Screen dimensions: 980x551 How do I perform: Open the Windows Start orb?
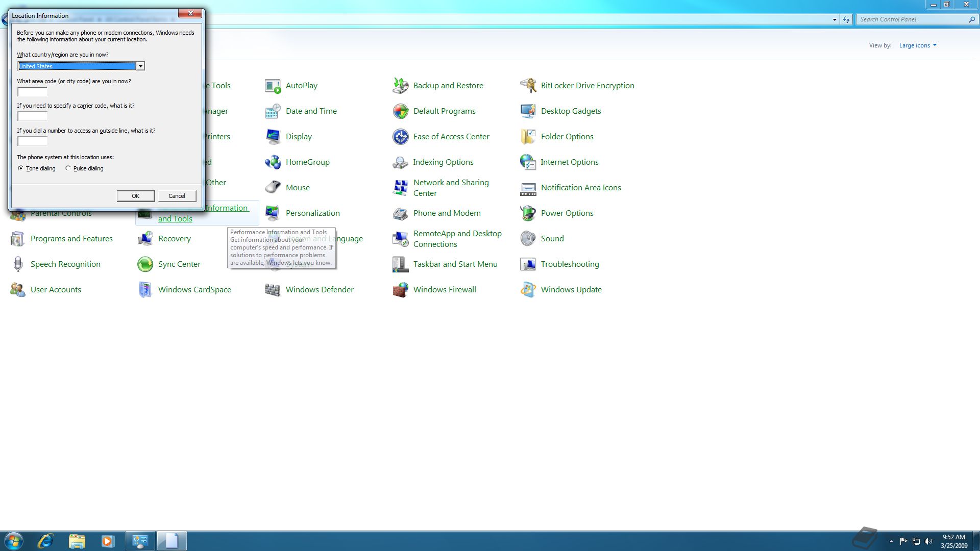click(x=14, y=541)
